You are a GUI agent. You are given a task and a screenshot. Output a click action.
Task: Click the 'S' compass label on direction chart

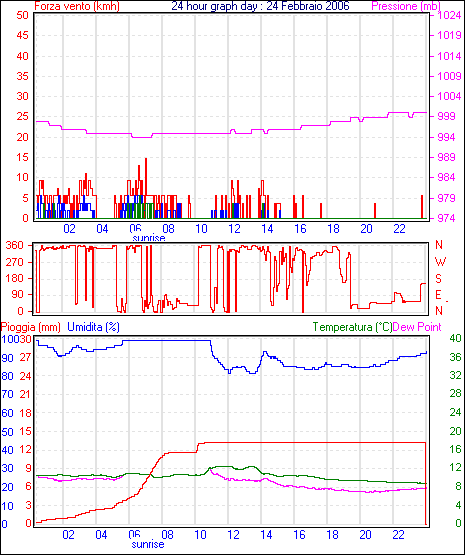pos(438,279)
